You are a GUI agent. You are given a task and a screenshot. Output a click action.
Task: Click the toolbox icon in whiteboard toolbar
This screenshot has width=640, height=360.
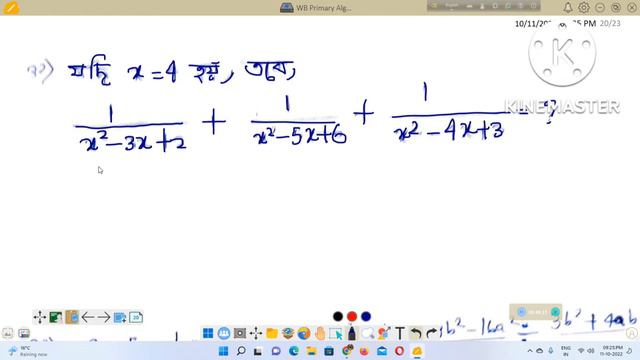pos(288,333)
